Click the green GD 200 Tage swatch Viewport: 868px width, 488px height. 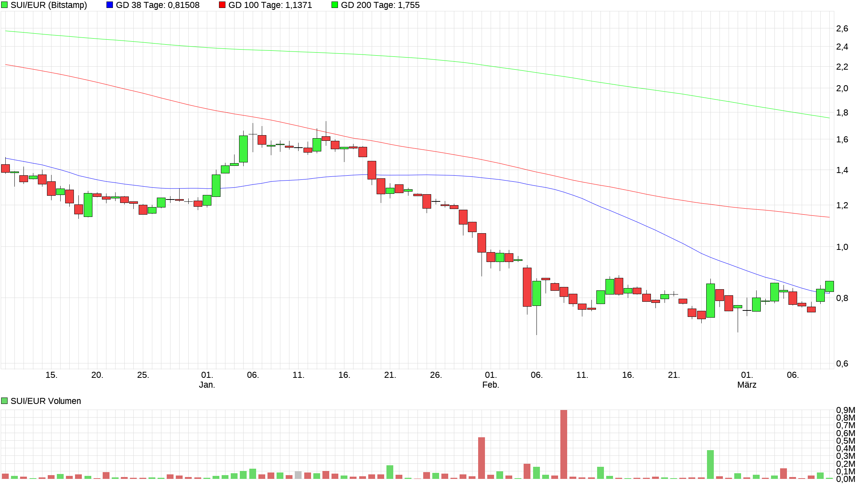point(335,5)
